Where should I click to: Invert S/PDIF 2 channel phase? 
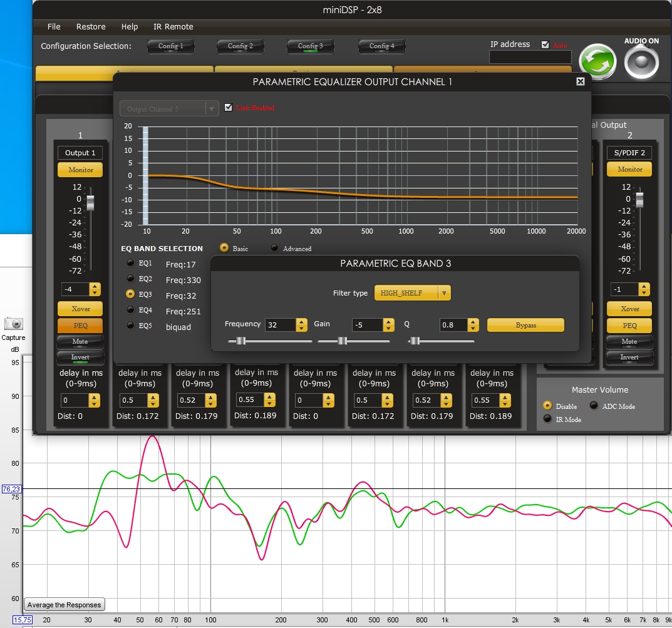click(x=629, y=357)
